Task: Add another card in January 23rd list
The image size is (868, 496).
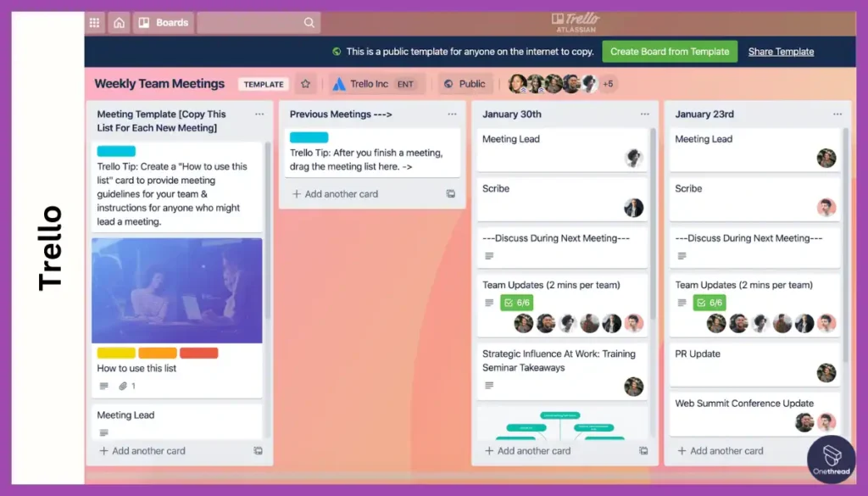Action: (x=721, y=450)
